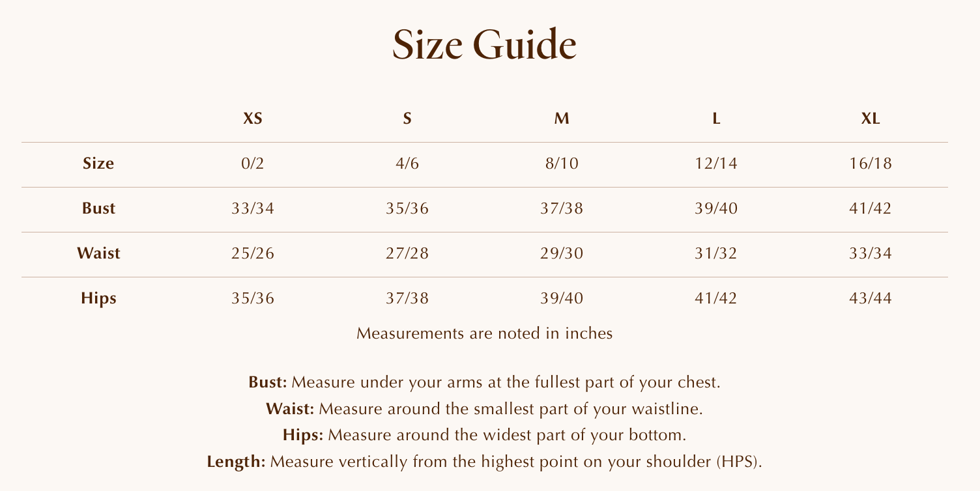Click the M column header
This screenshot has height=491, width=980.
coord(562,119)
